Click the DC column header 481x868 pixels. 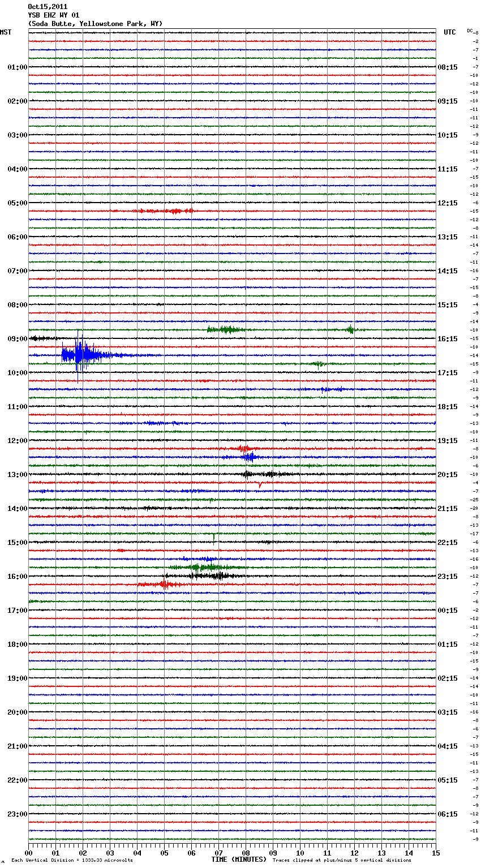(x=470, y=30)
